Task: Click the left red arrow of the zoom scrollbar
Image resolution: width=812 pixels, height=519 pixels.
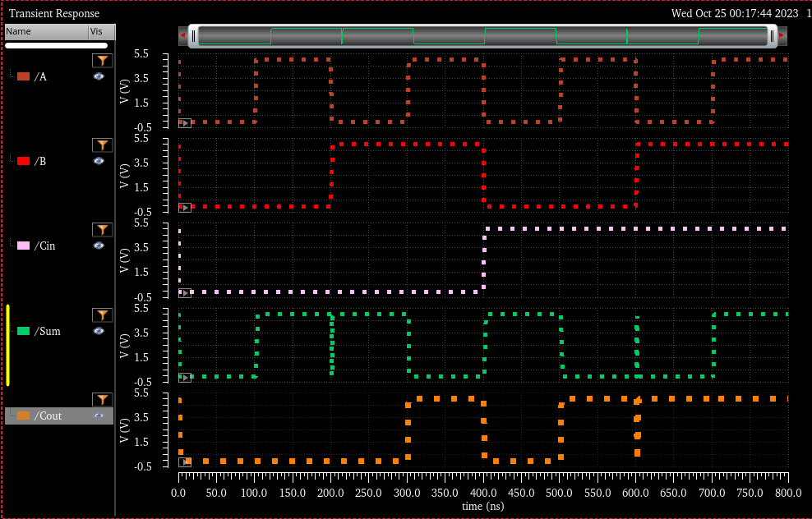Action: coord(182,35)
